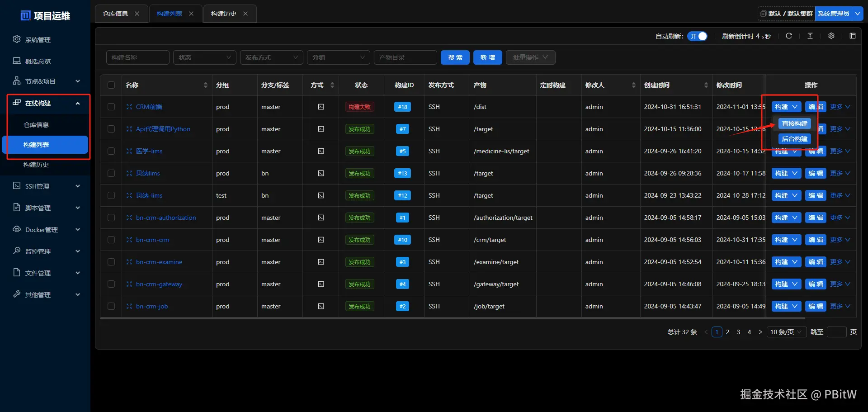This screenshot has height=412, width=868.
Task: Click the 跳至 page number field
Action: [x=836, y=332]
